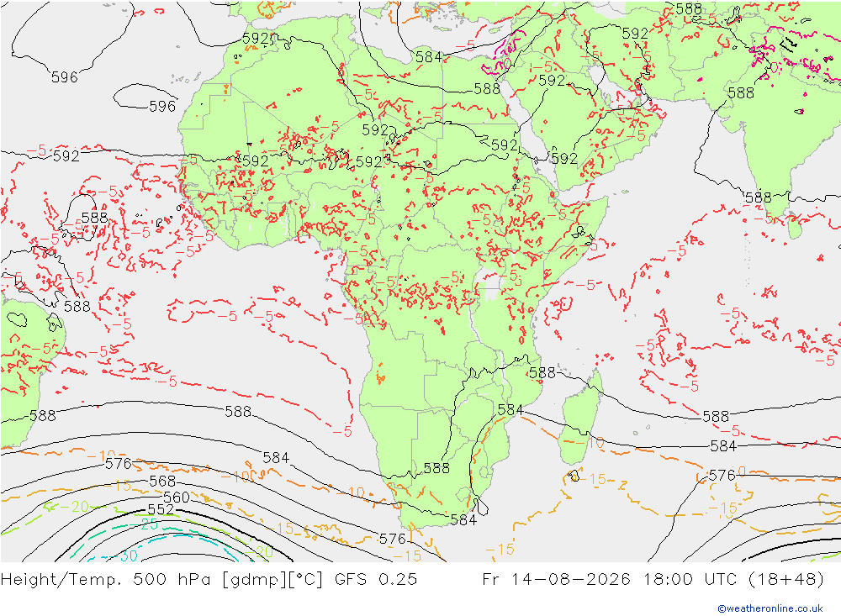Viewport: 841px width, 616px height.
Task: Click the -25 temperature contour label
Action: tap(145, 524)
